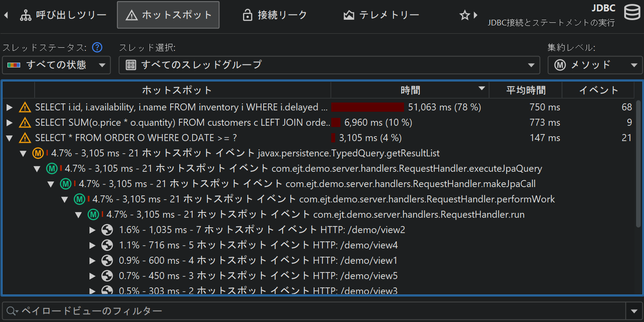This screenshot has width=644, height=322.
Task: Expand the HTTP: /demo/view4 node
Action: click(93, 245)
